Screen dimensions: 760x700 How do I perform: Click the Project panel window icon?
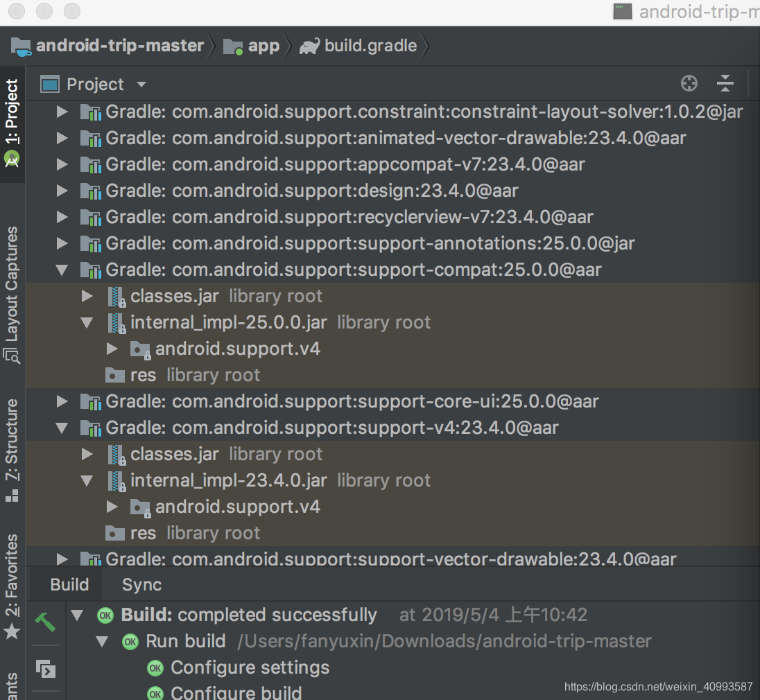(x=50, y=84)
